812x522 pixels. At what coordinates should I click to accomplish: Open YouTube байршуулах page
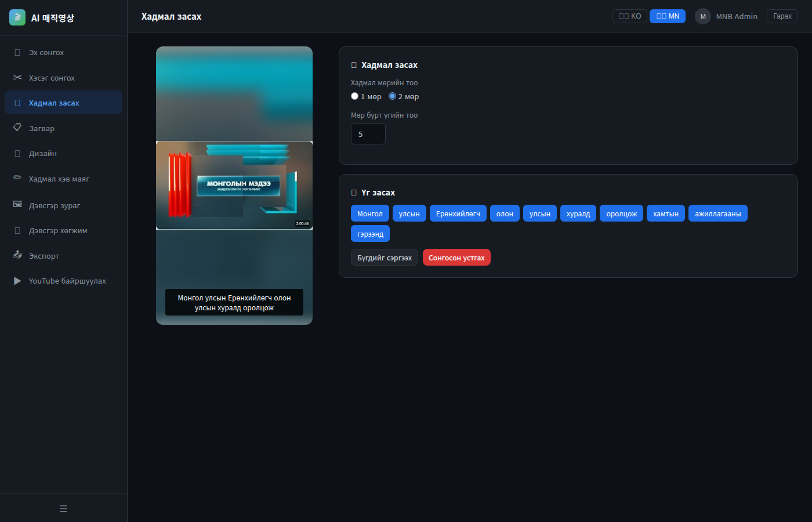(63, 281)
